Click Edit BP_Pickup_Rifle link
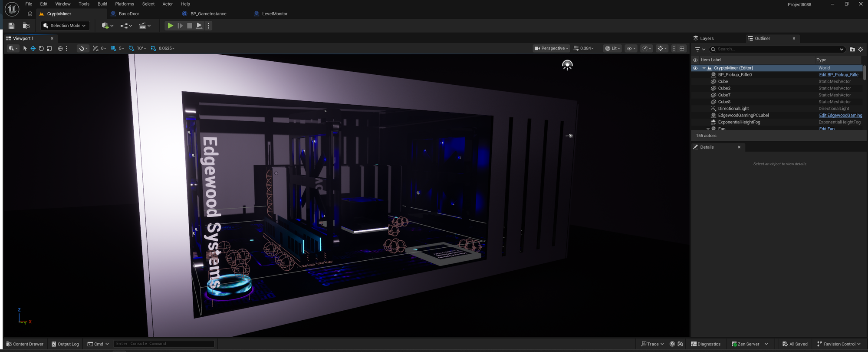The height and width of the screenshot is (352, 868). (x=838, y=75)
